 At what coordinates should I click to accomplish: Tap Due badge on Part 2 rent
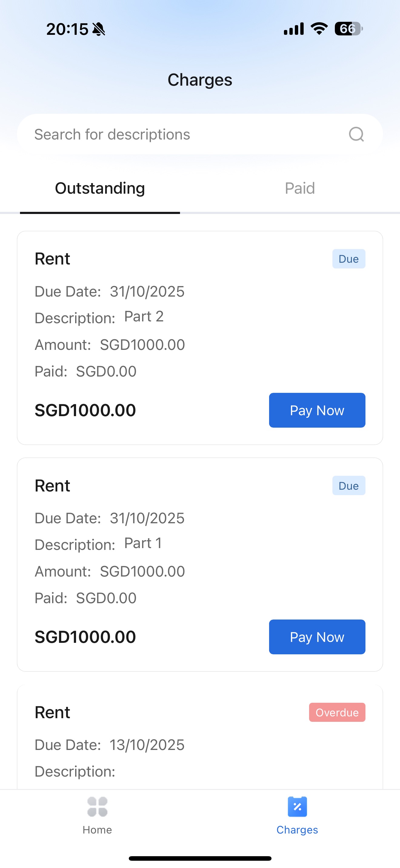[x=348, y=259]
